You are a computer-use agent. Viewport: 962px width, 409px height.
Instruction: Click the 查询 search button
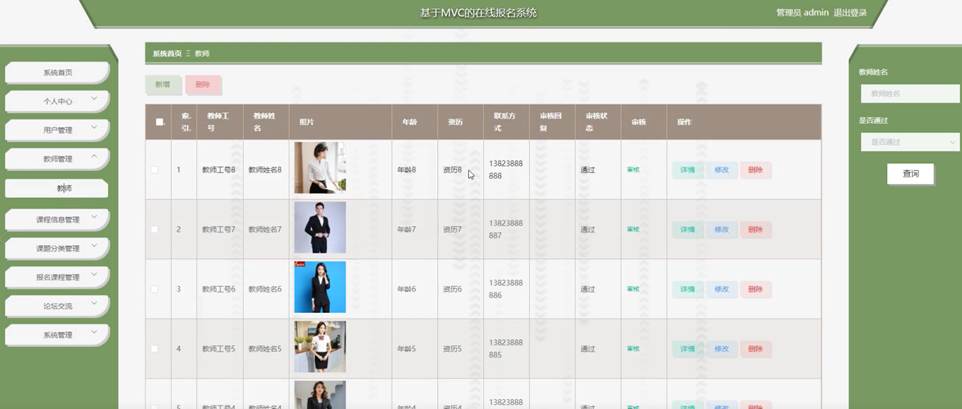(910, 174)
